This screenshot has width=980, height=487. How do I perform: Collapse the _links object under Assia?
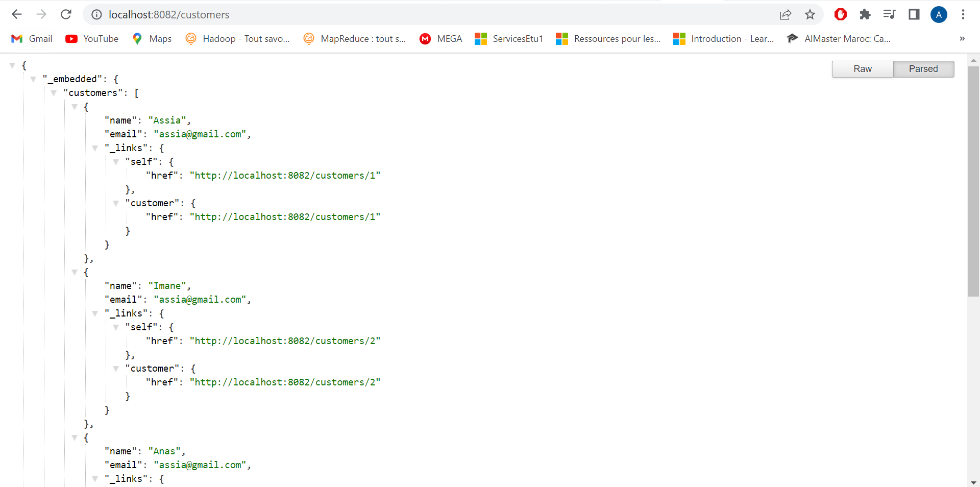[x=95, y=148]
